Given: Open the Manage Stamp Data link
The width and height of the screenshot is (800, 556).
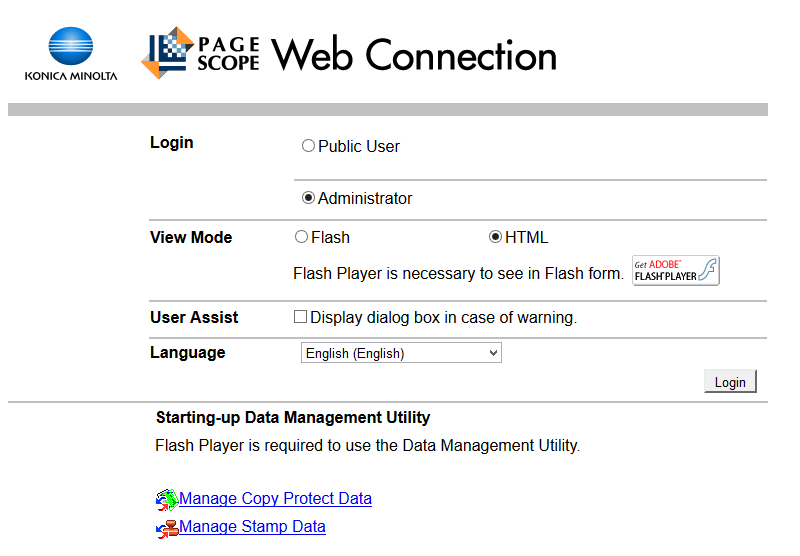Looking at the screenshot, I should (252, 526).
